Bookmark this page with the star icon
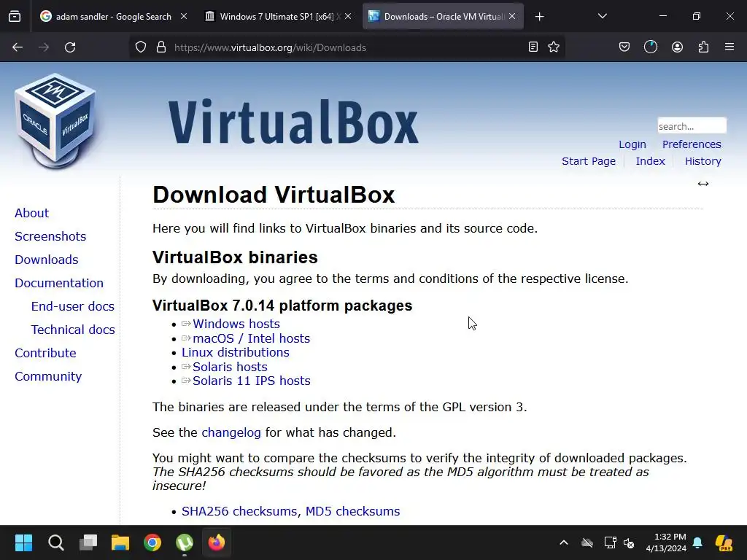Viewport: 747px width, 560px height. coord(554,47)
